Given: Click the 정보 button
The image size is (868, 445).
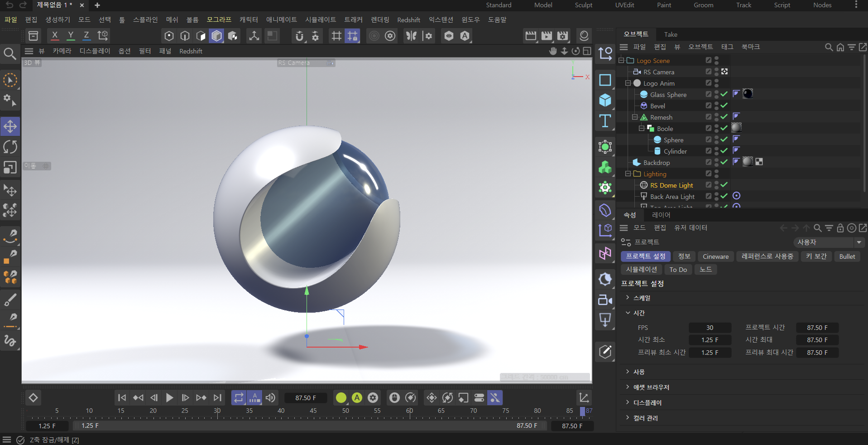Looking at the screenshot, I should click(684, 256).
